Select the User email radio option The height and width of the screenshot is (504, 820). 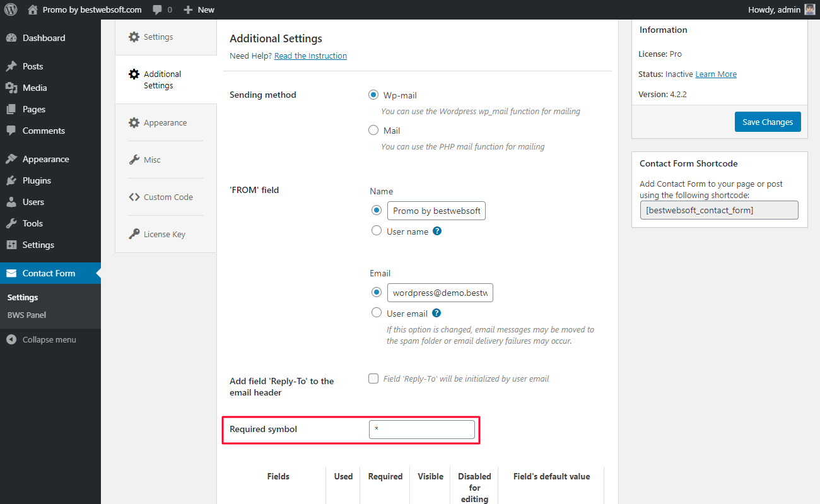[x=377, y=313]
